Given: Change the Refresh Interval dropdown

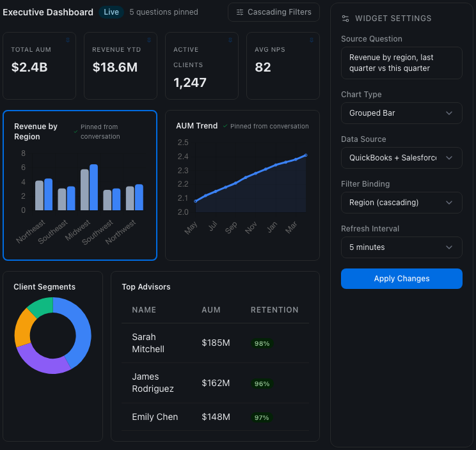Looking at the screenshot, I should pyautogui.click(x=401, y=247).
